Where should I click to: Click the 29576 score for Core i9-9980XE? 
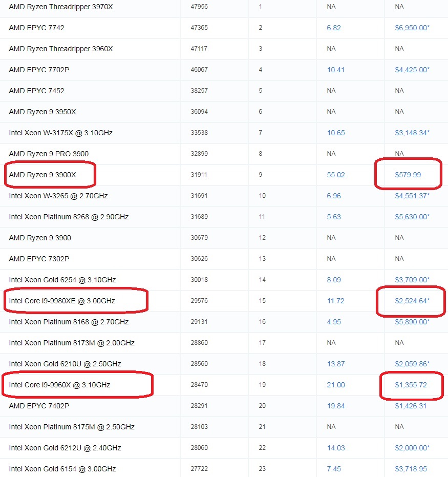pos(199,300)
